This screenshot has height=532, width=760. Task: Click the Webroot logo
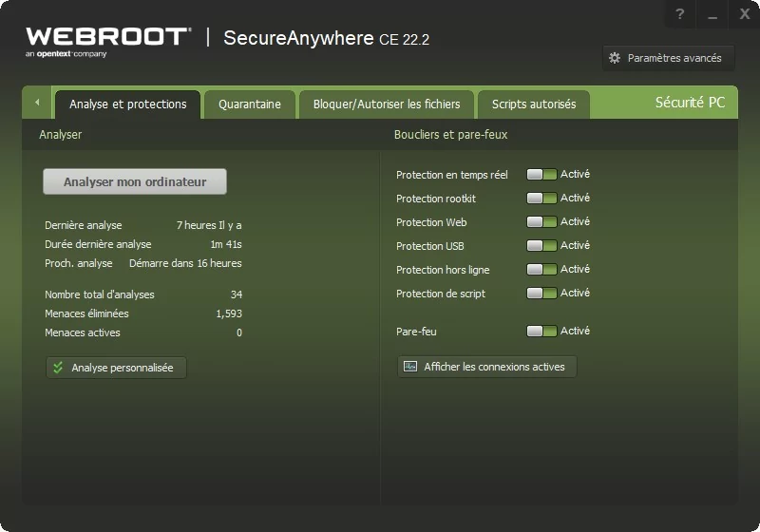(x=108, y=42)
